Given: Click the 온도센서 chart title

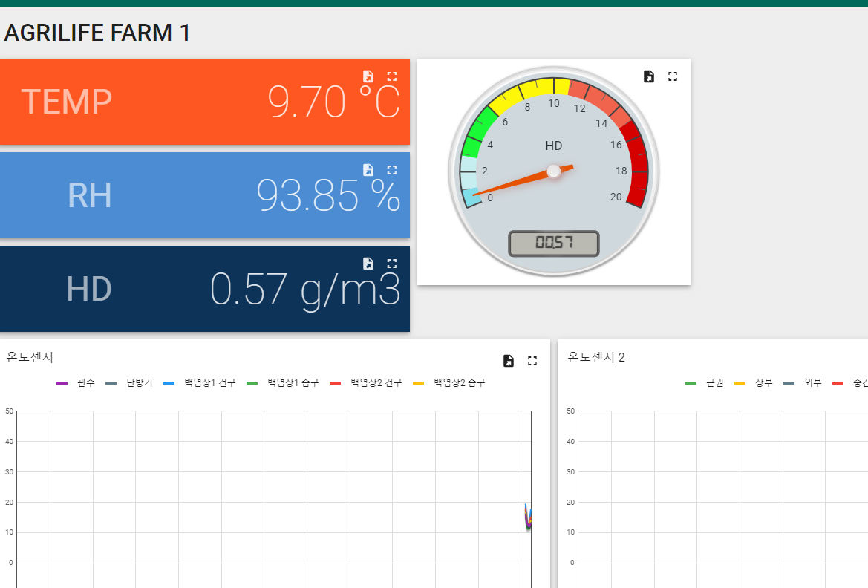Looking at the screenshot, I should pos(30,357).
